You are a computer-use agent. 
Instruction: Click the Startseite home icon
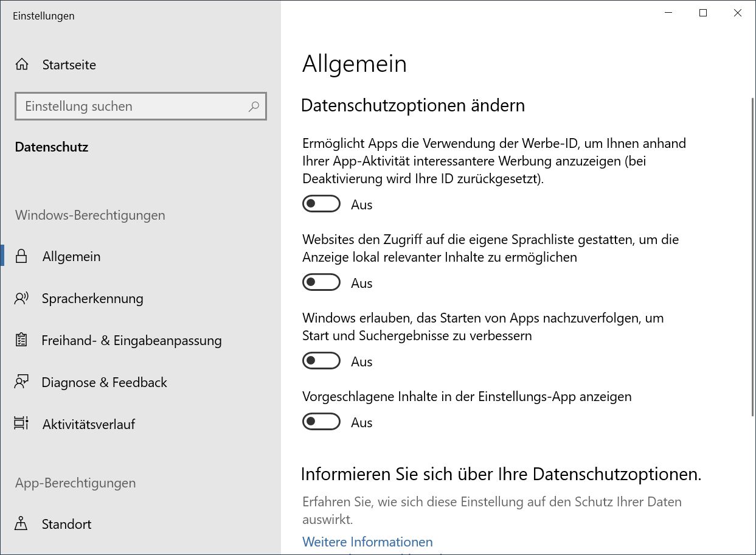(x=21, y=64)
